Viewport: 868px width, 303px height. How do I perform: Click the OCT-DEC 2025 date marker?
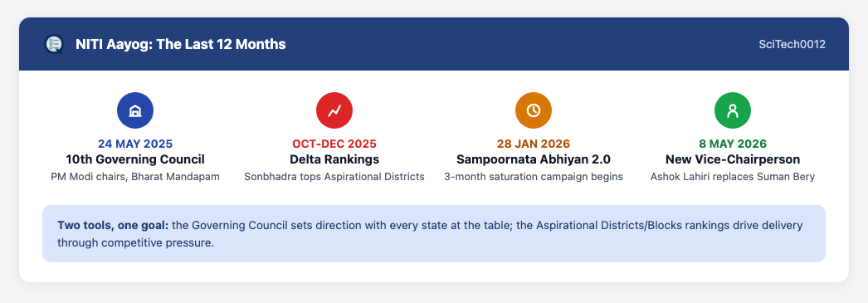334,144
